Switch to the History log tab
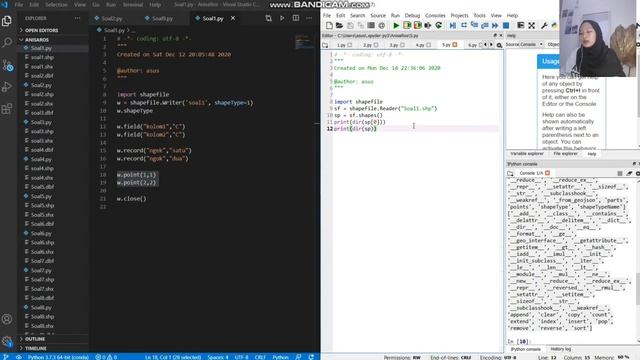The height and width of the screenshot is (360, 640). (x=561, y=349)
